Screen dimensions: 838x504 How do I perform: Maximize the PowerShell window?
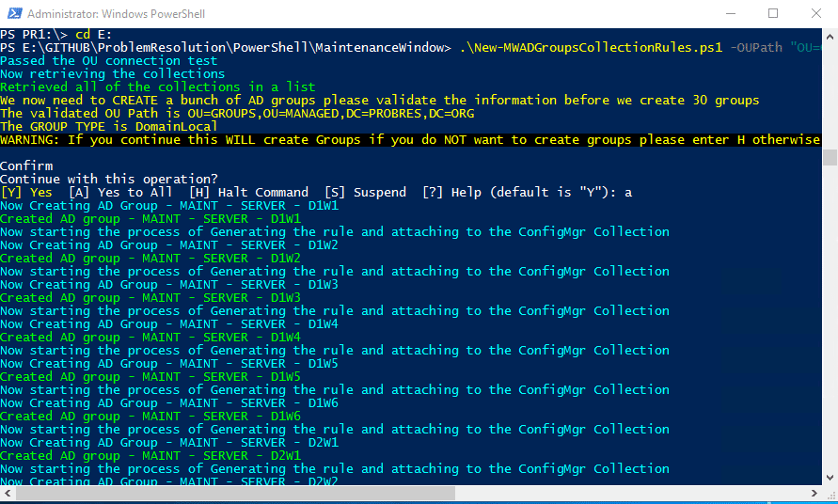pyautogui.click(x=773, y=13)
